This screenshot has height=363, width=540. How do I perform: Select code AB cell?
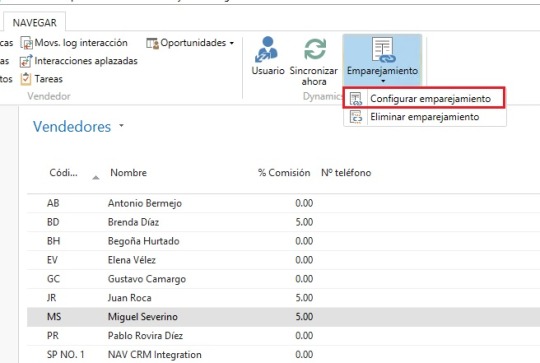pos(53,203)
